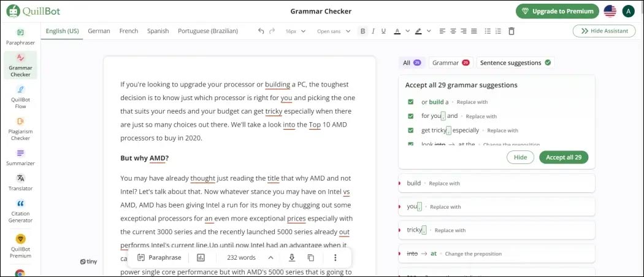Screen dimensions: 644x277
Task: Click the "232 words" counter
Action: (x=241, y=258)
